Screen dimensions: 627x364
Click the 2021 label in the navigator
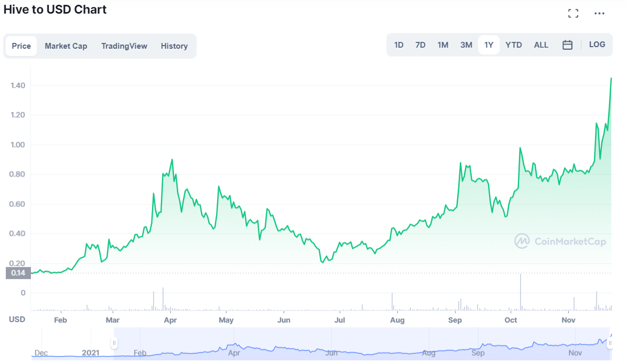(90, 353)
